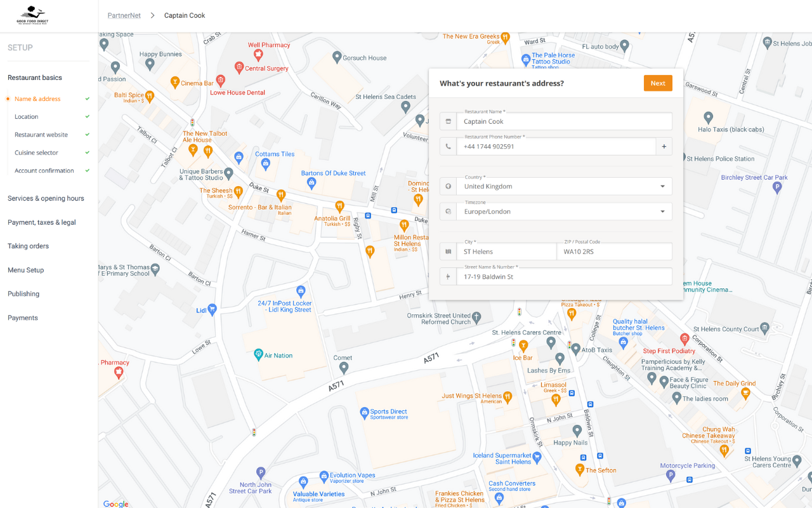The image size is (812, 508).
Task: Click the Restaurant Name input field
Action: 565,121
